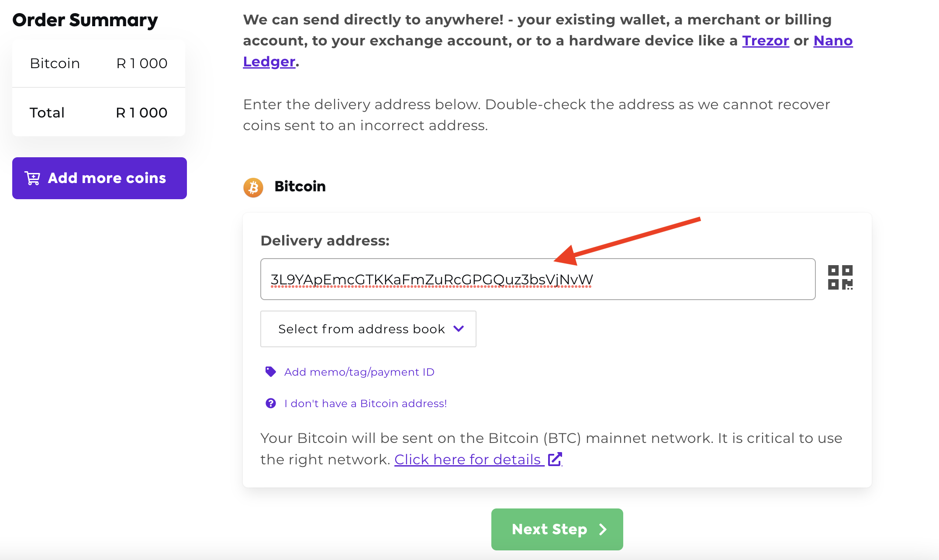Open Click here for details link
This screenshot has height=560, width=939.
[x=467, y=459]
